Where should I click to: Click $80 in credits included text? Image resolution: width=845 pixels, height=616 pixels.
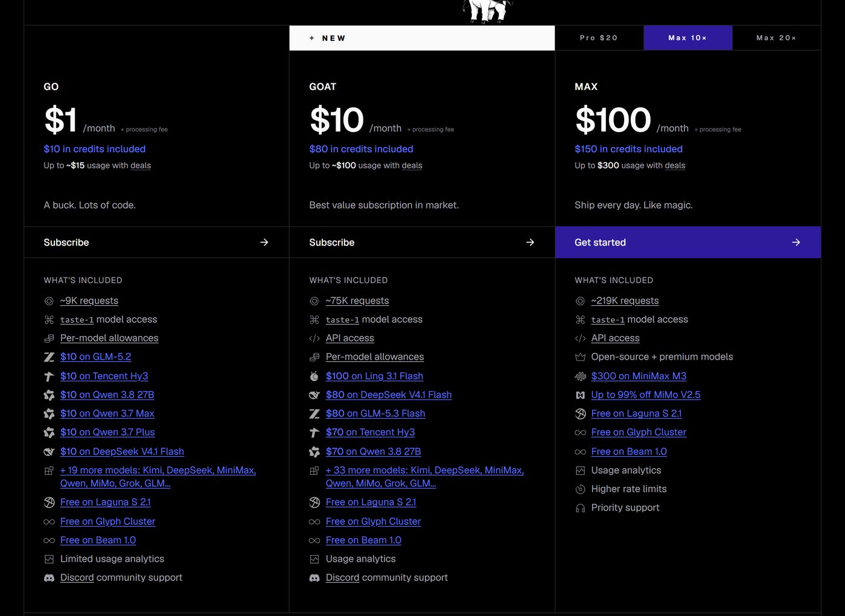[362, 149]
